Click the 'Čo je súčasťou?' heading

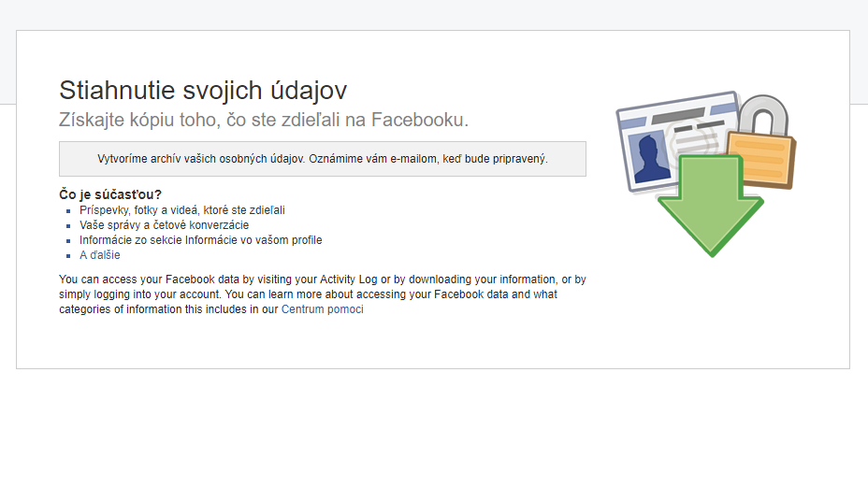tap(110, 194)
